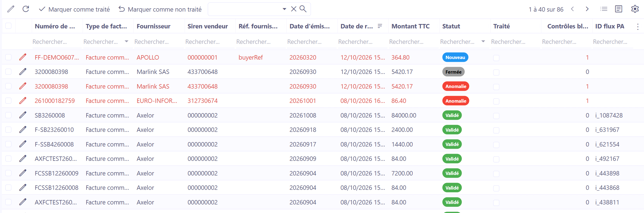This screenshot has width=644, height=213.
Task: Open column options three-dot menu
Action: coord(638,26)
